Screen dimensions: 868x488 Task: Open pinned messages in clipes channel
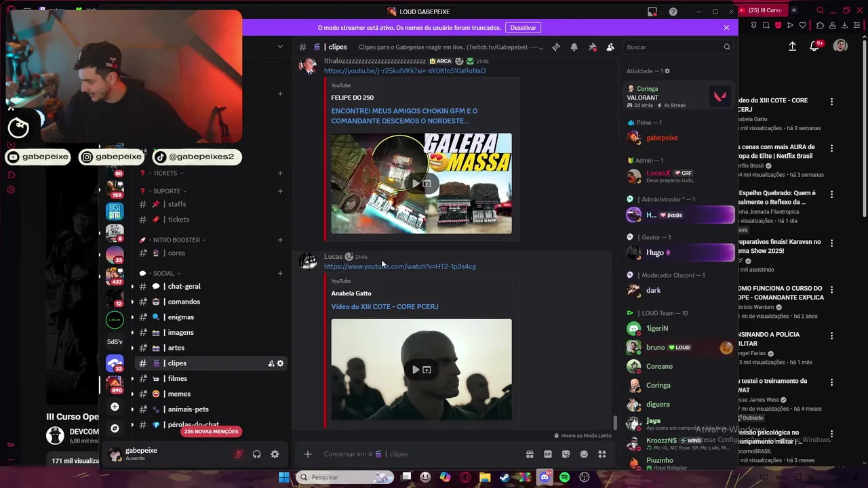(592, 47)
